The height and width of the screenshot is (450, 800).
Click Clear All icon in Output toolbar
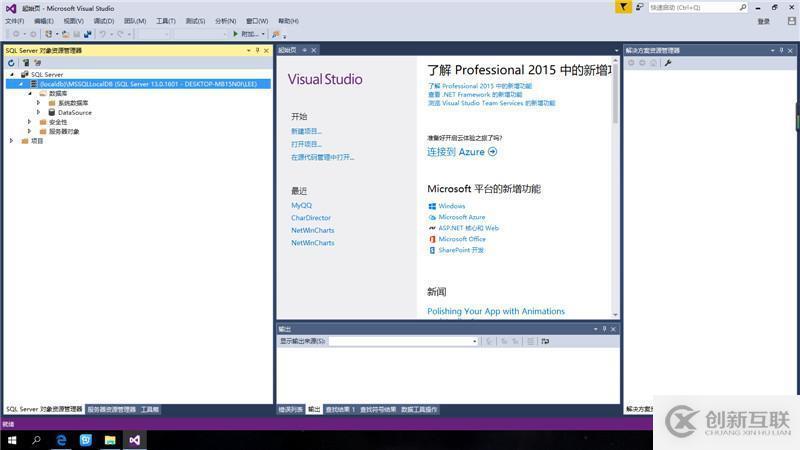pos(531,341)
